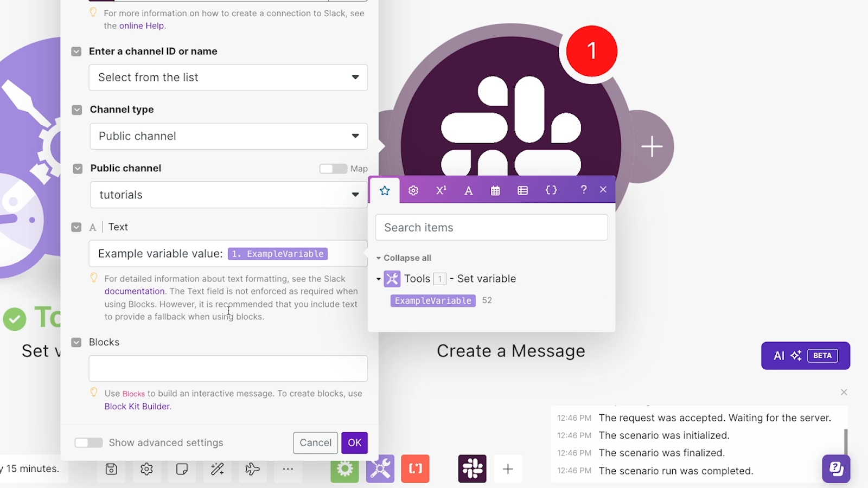868x488 pixels.
Task: Select ExampleVariable pill in picker list
Action: coord(433,300)
